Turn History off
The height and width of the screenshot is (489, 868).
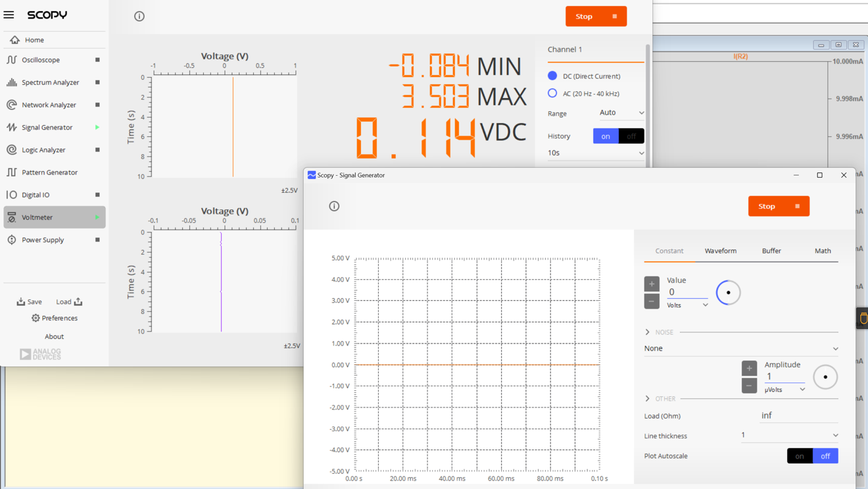[631, 136]
